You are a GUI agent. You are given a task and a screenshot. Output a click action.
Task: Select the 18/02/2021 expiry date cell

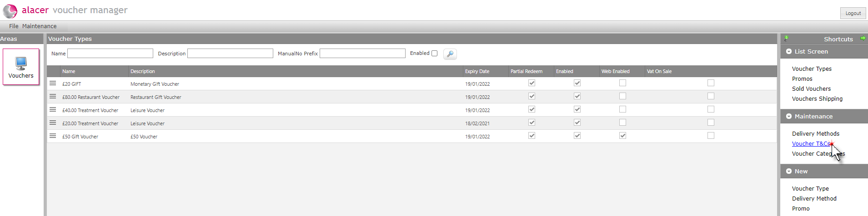point(477,123)
